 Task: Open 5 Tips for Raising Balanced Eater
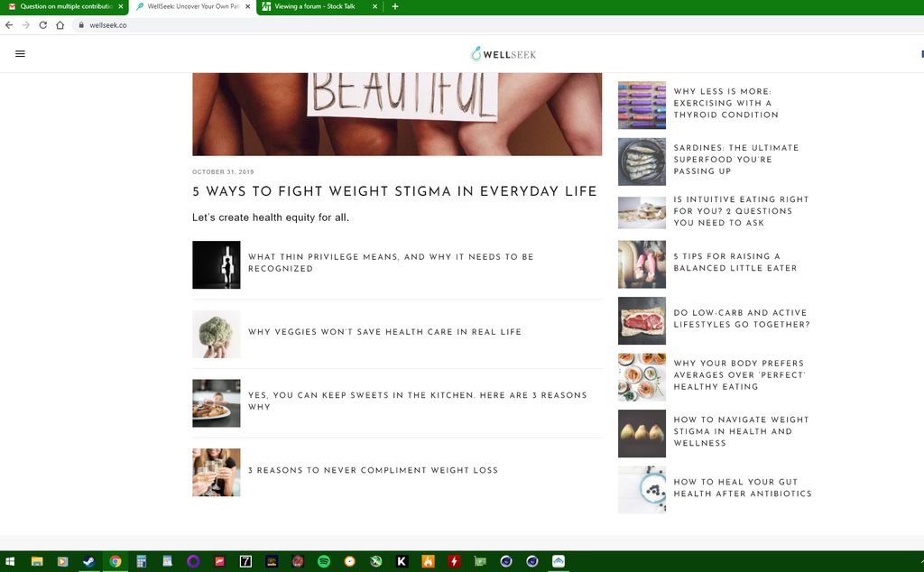pos(735,263)
